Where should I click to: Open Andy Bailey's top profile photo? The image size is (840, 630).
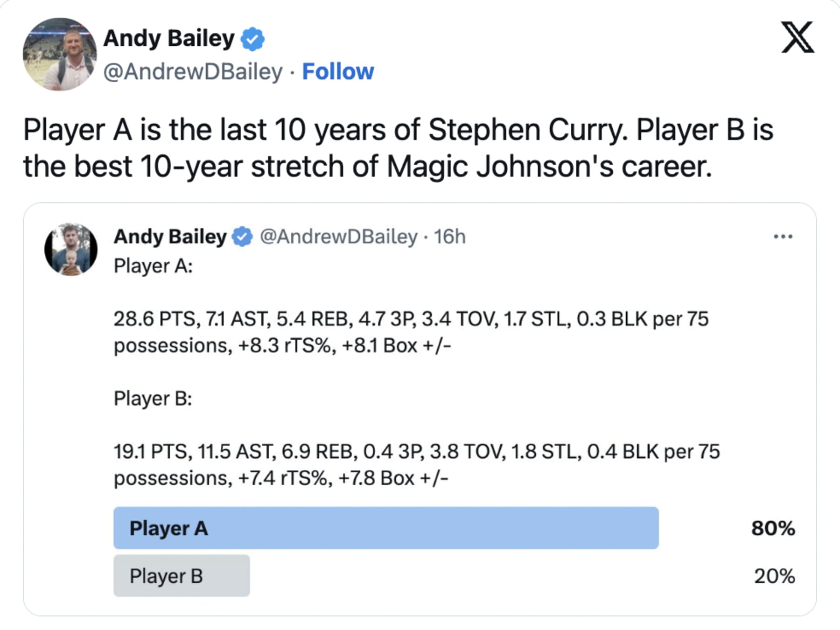pyautogui.click(x=59, y=54)
